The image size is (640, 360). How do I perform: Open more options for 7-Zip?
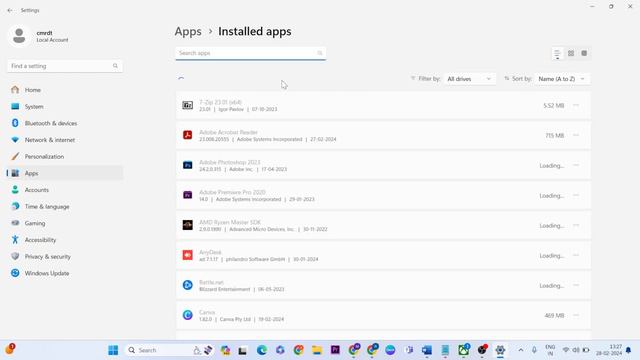point(576,105)
